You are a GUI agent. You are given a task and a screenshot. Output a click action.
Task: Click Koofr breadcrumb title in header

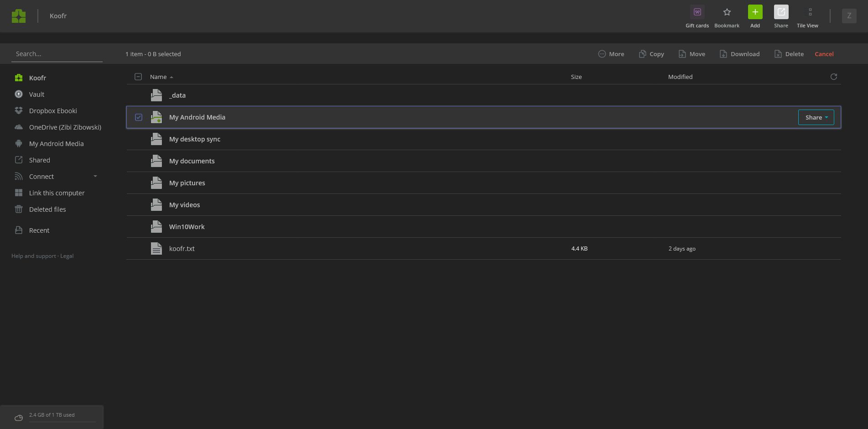point(58,16)
